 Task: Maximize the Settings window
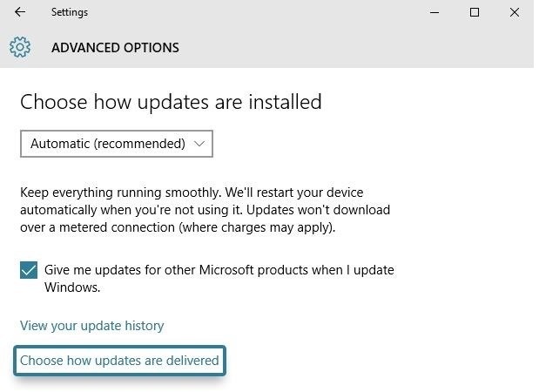click(475, 12)
